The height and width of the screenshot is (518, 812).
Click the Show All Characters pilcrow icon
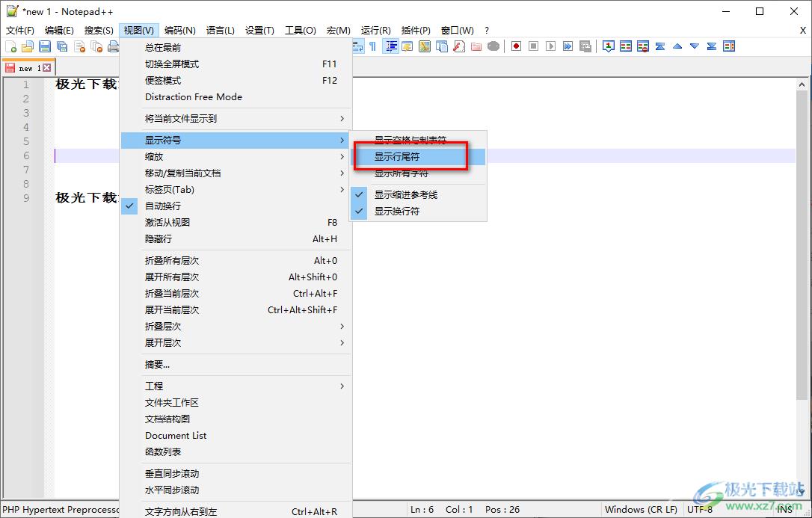pos(372,46)
